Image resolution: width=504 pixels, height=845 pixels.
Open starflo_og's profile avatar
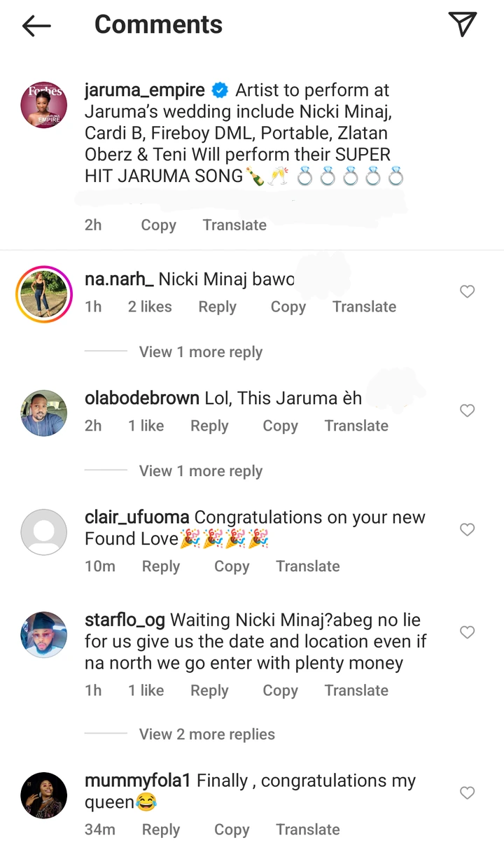[x=44, y=635]
